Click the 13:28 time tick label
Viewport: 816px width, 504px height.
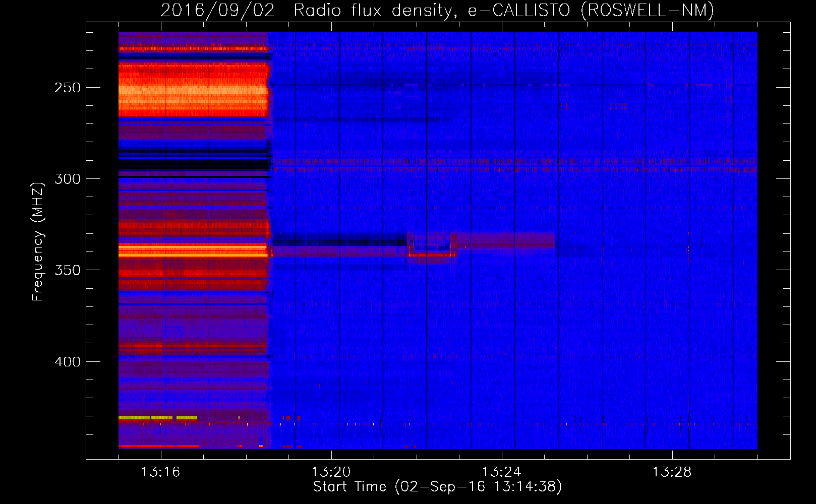click(x=672, y=472)
